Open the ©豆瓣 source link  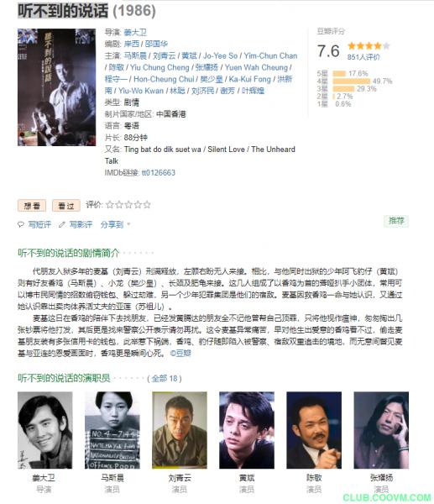click(x=180, y=354)
